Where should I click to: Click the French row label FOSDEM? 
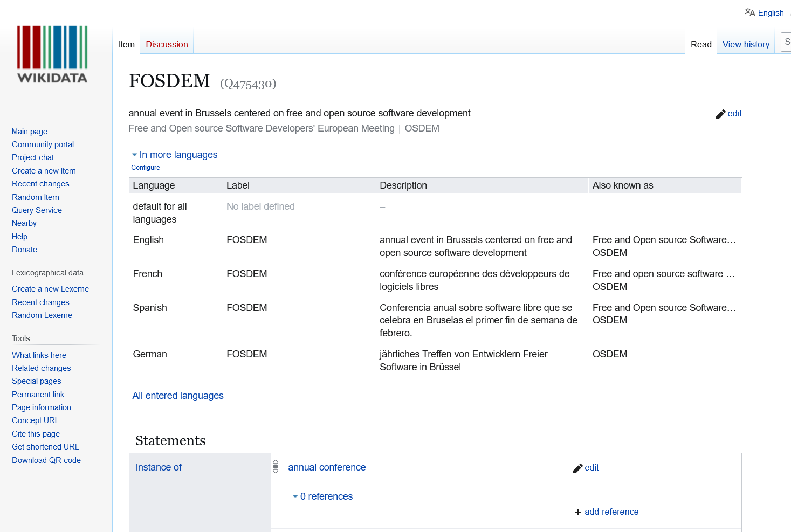point(246,274)
